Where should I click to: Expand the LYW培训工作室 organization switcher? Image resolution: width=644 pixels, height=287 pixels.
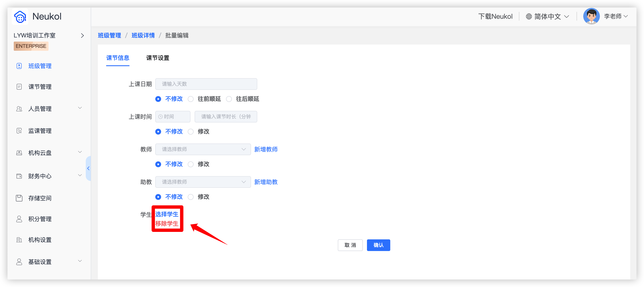[x=82, y=36]
